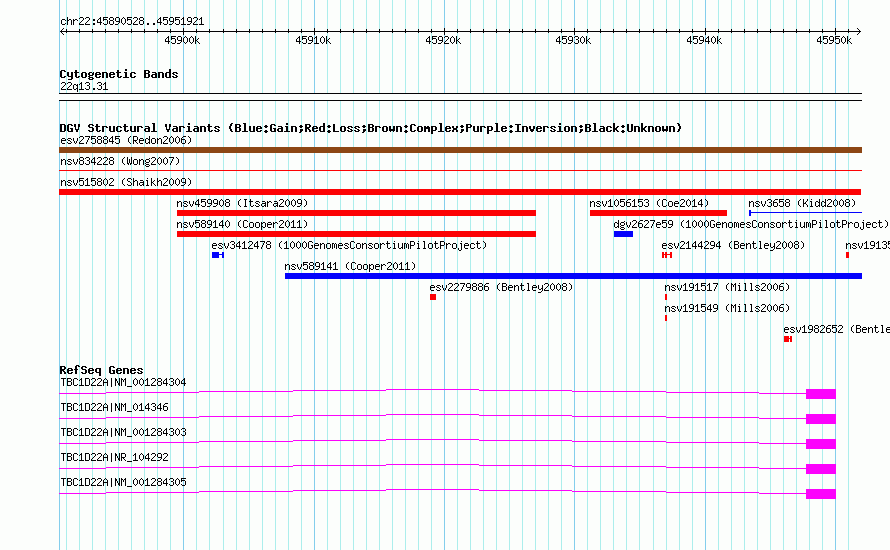The image size is (890, 550).
Task: Click the TBC1D22A|NM_001284304 magenta exon block
Action: click(821, 394)
